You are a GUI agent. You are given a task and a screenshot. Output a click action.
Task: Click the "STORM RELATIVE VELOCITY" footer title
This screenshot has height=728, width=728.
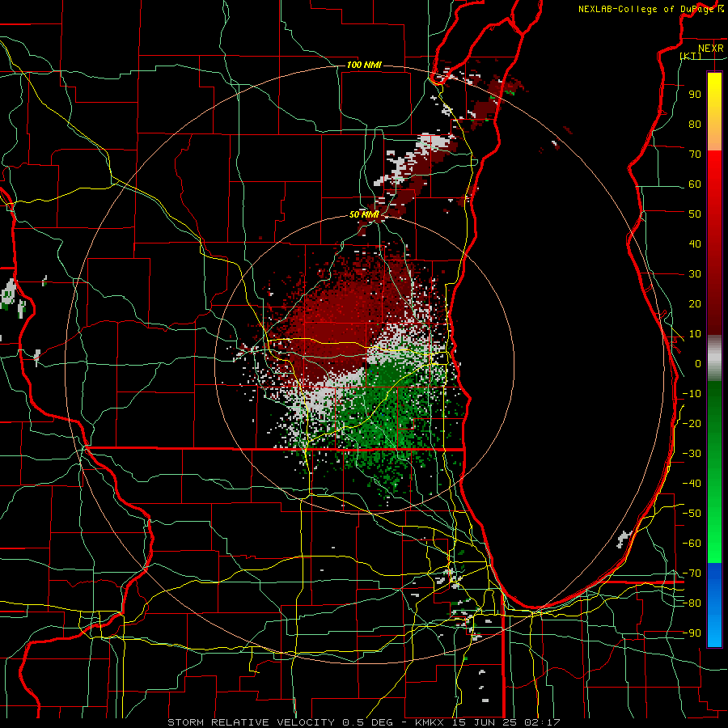point(251,722)
